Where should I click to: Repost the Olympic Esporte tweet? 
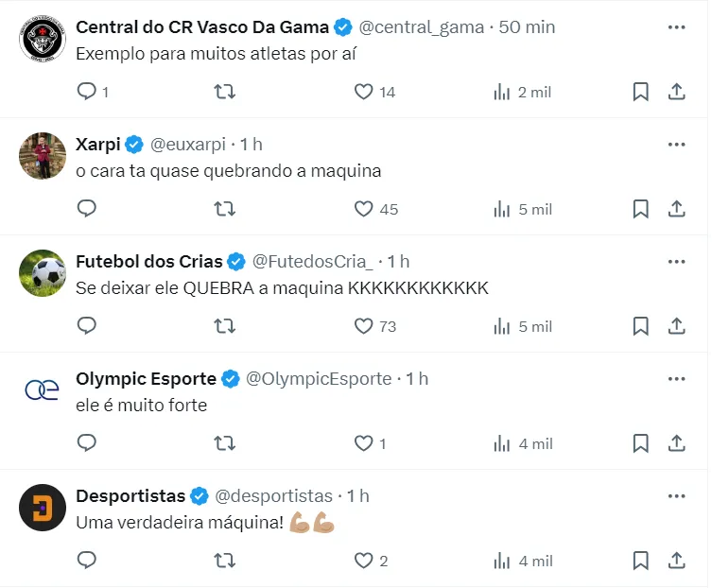[x=224, y=443]
